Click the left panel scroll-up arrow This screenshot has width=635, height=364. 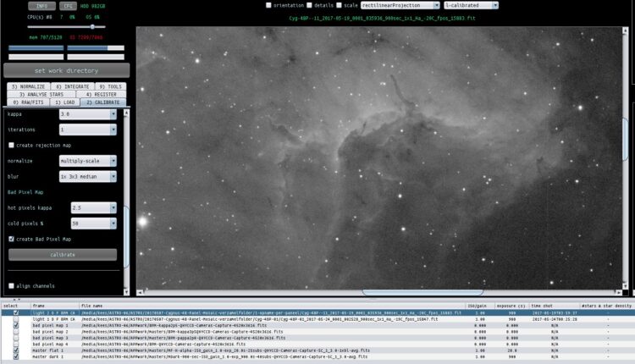point(126,113)
